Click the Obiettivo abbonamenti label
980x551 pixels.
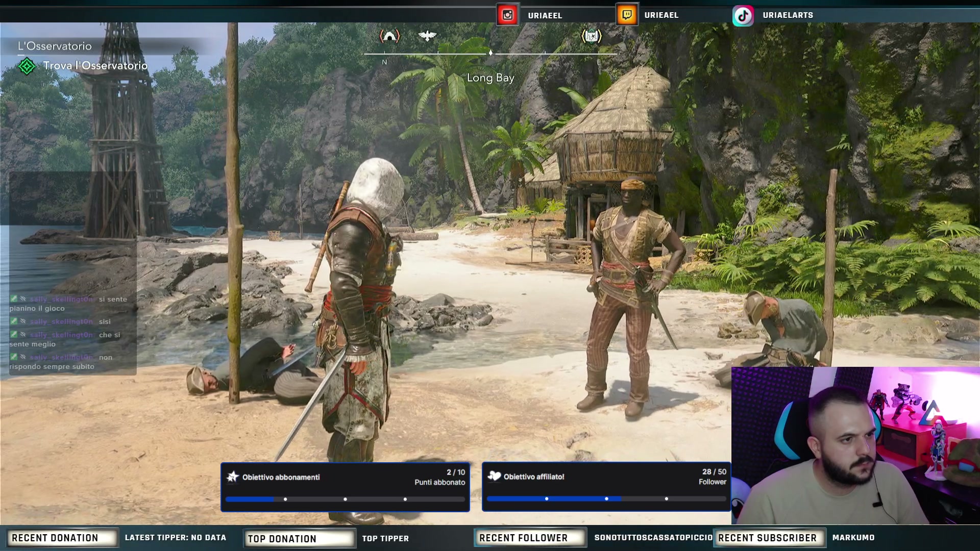(x=281, y=477)
